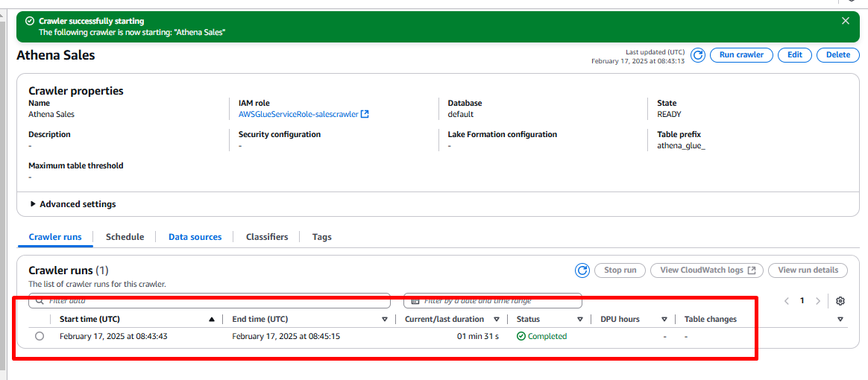
Task: Go to next page of crawler runs
Action: click(818, 301)
